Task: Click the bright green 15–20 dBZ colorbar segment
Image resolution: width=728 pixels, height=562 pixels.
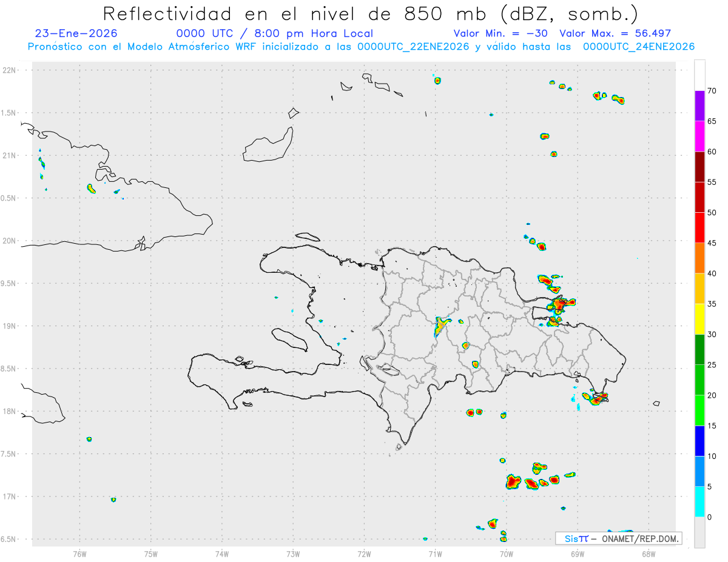Action: [x=699, y=410]
